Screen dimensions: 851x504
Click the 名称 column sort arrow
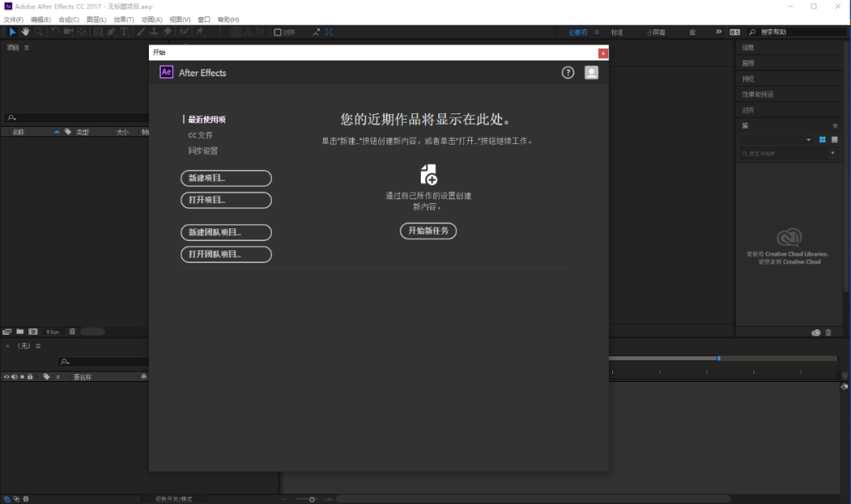click(57, 132)
